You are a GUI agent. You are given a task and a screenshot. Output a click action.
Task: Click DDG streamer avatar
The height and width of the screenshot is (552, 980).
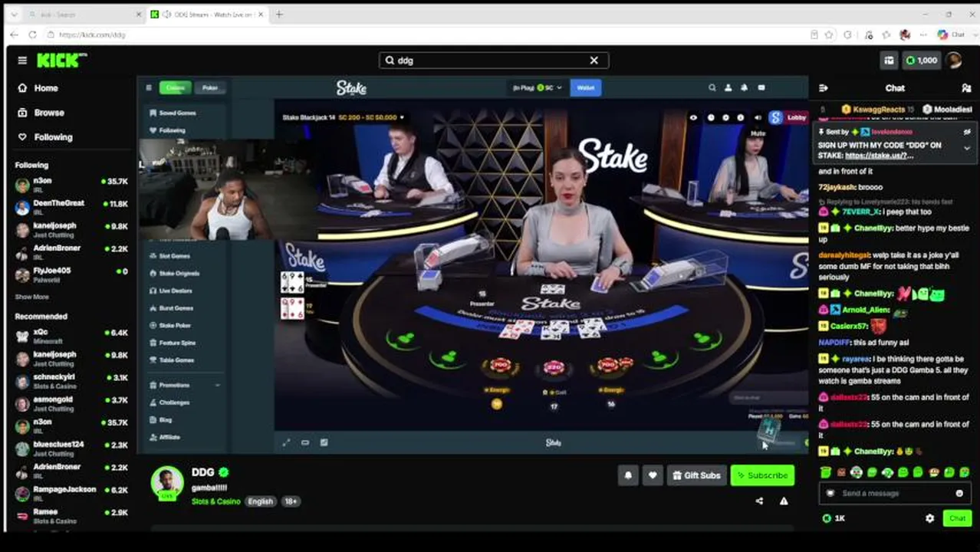pos(166,482)
